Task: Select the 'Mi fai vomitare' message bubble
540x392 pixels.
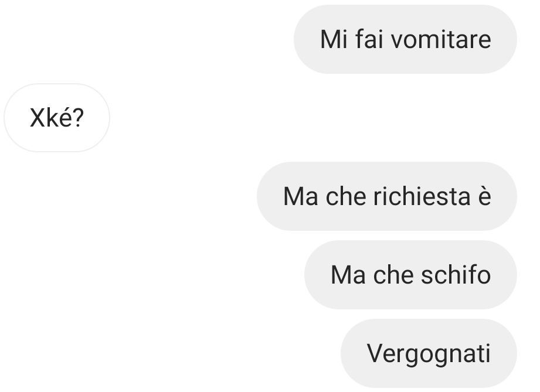Action: [405, 39]
